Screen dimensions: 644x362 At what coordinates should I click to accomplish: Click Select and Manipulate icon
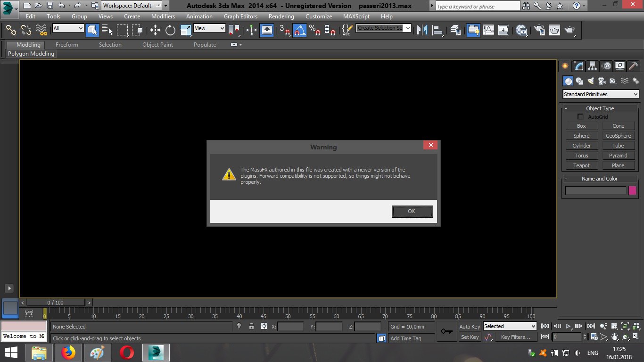[251, 30]
